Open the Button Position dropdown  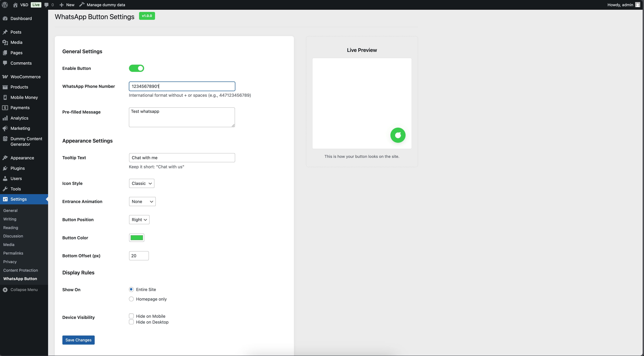[139, 220]
